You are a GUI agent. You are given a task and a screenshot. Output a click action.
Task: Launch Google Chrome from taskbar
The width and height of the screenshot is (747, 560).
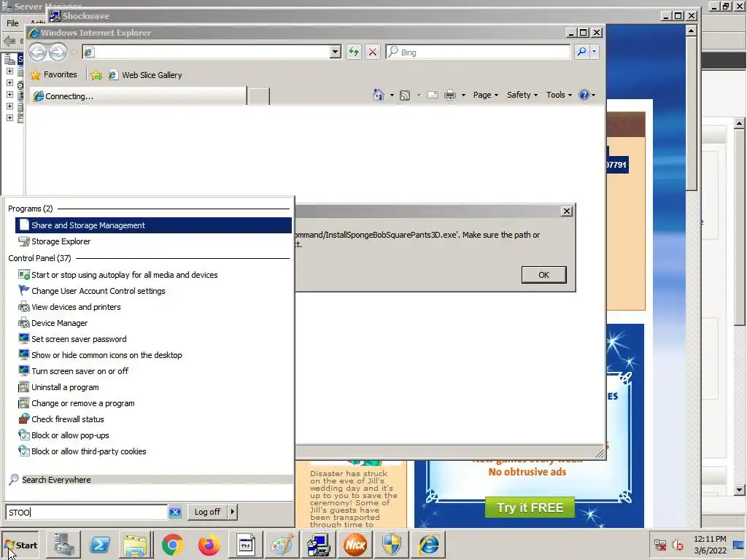172,545
